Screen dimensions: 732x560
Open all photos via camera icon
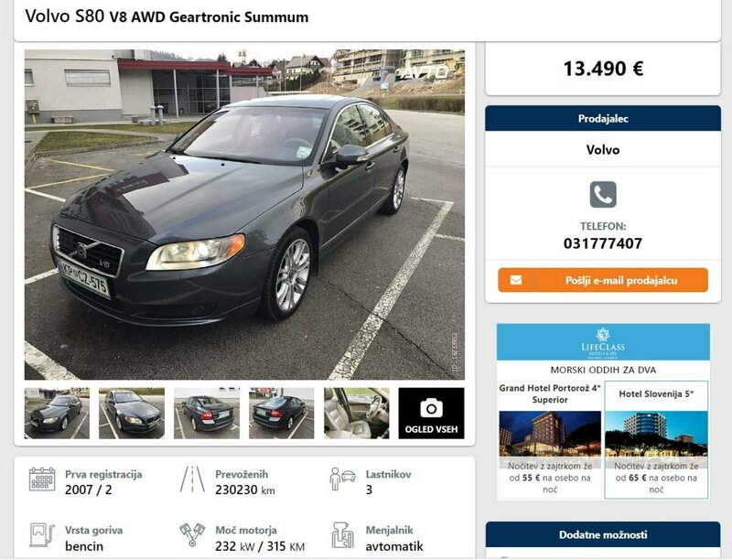[x=431, y=413]
